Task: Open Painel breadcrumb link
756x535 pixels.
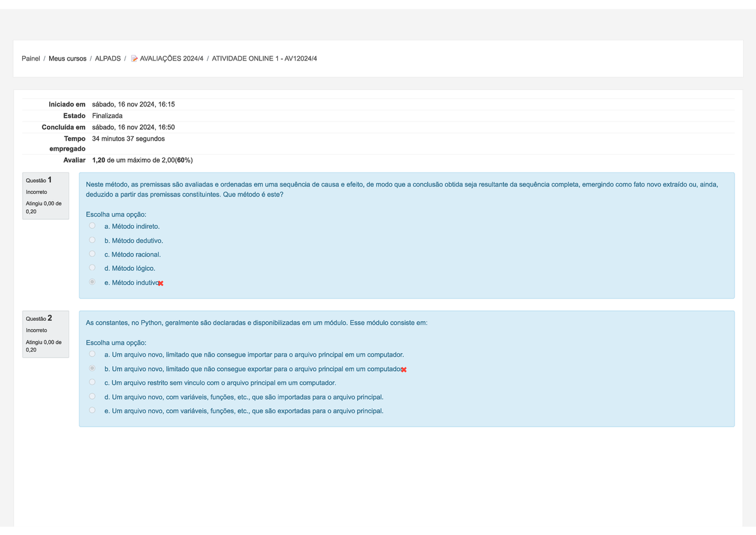Action: pos(31,59)
